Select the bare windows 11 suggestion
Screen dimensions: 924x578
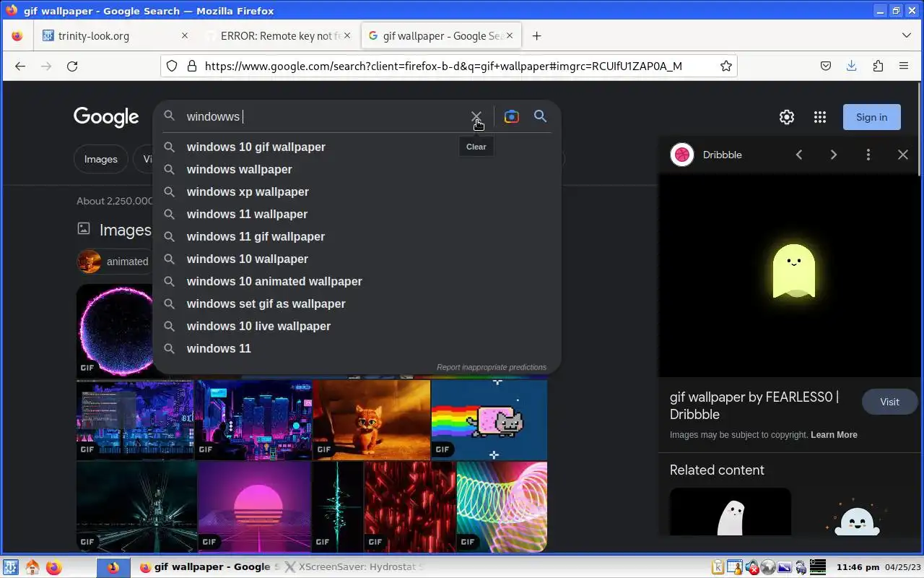click(x=357, y=348)
